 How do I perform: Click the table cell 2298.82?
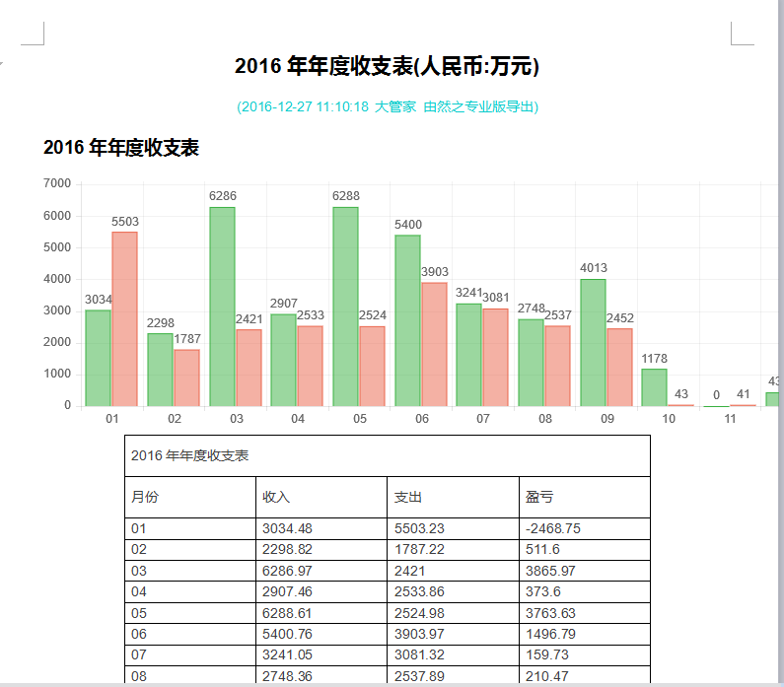321,550
